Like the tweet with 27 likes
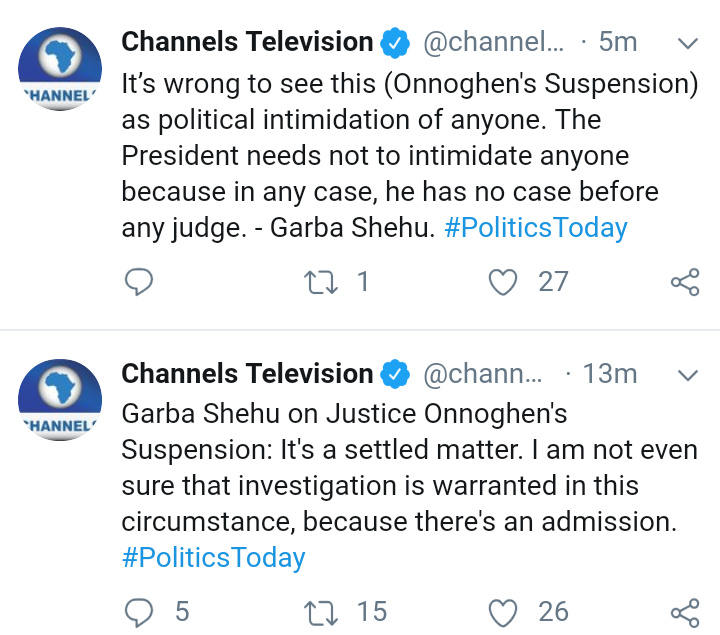The width and height of the screenshot is (720, 635). pyautogui.click(x=502, y=283)
